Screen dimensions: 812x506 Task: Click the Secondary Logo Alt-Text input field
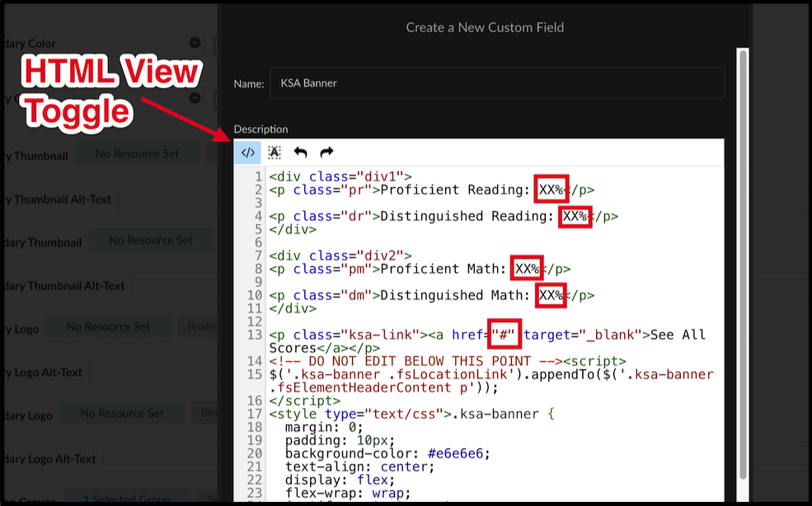[x=161, y=459]
